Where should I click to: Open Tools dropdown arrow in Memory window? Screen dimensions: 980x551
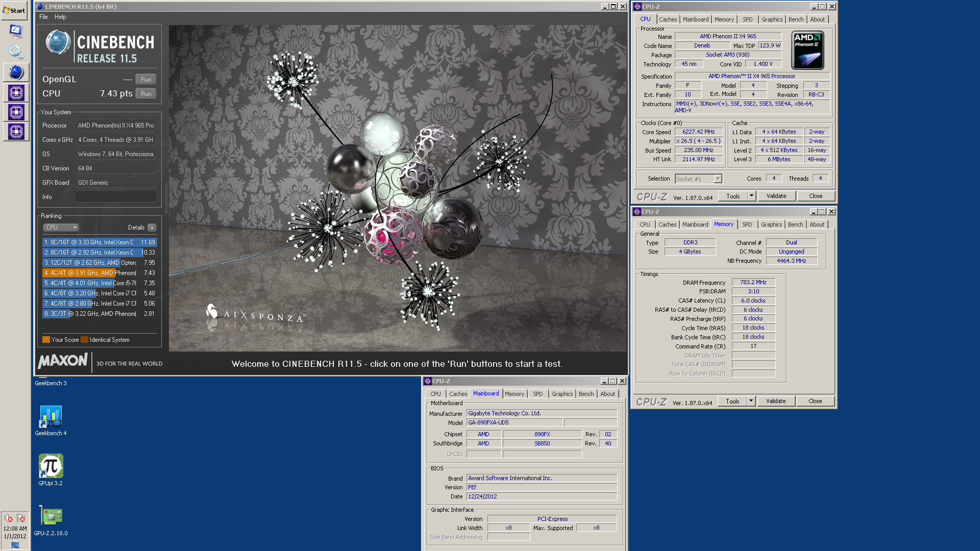tap(751, 401)
